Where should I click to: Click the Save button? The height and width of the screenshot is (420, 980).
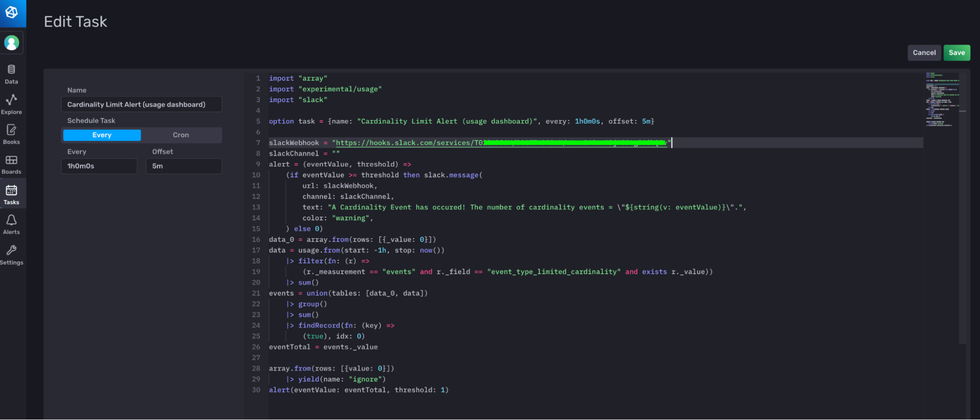click(956, 53)
